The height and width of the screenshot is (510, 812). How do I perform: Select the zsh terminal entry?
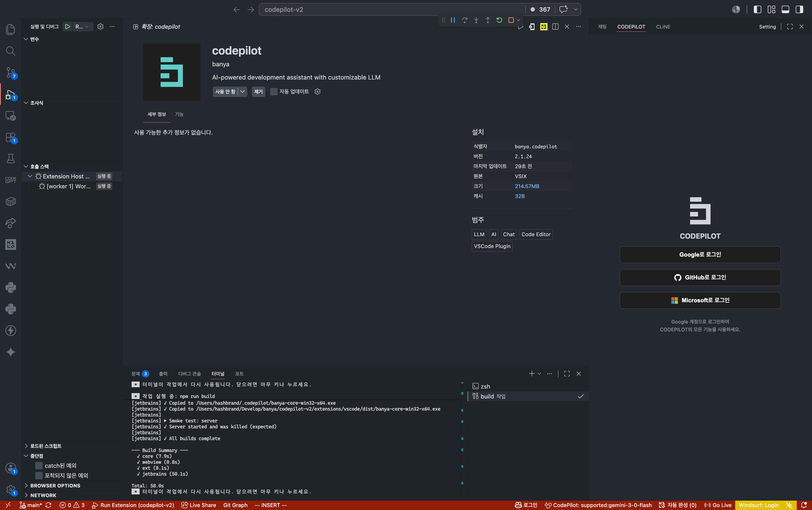[528, 387]
